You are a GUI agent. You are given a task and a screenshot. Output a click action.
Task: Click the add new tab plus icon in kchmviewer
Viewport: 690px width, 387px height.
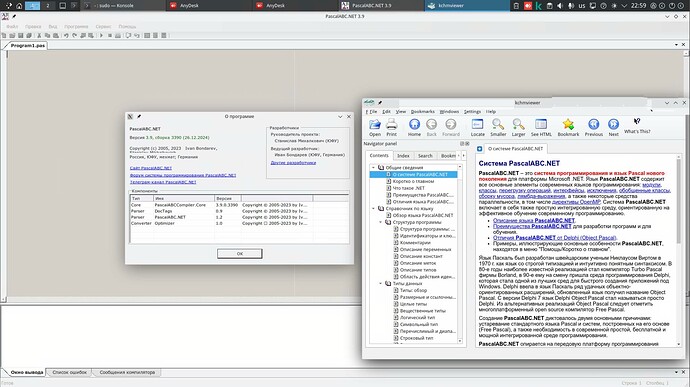480,149
